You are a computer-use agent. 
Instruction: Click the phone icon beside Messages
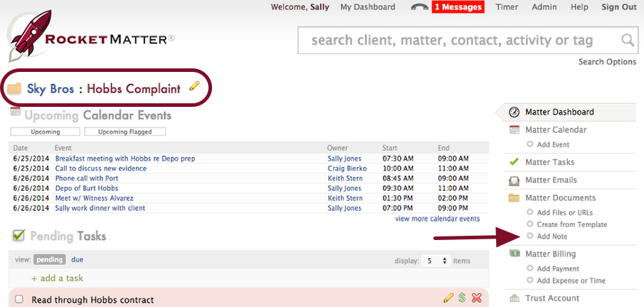pos(420,7)
